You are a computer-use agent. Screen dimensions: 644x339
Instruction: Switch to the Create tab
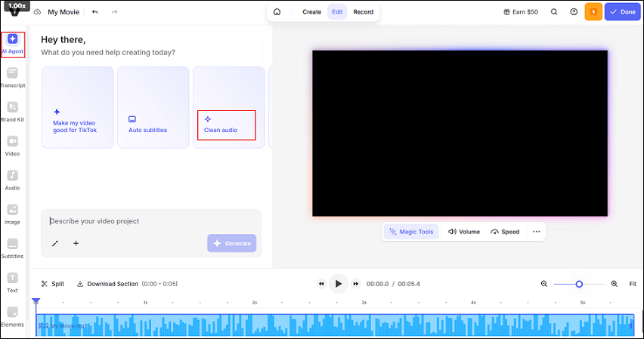click(x=311, y=12)
